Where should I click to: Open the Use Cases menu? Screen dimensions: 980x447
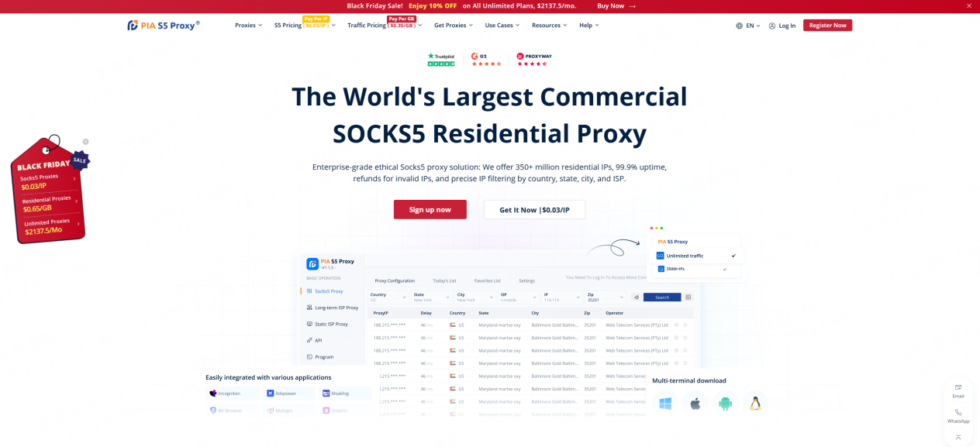(501, 25)
